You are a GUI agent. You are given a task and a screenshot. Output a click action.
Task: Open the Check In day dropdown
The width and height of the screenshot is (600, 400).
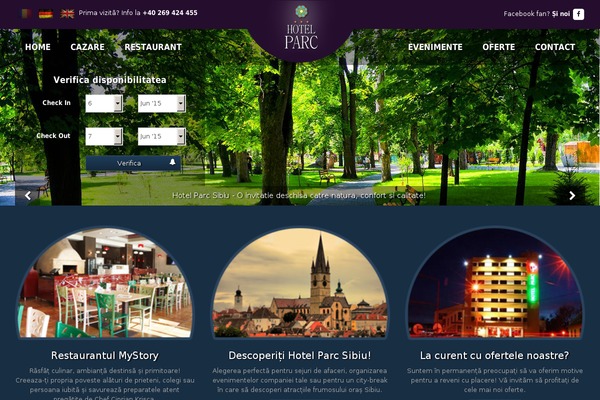(x=104, y=103)
